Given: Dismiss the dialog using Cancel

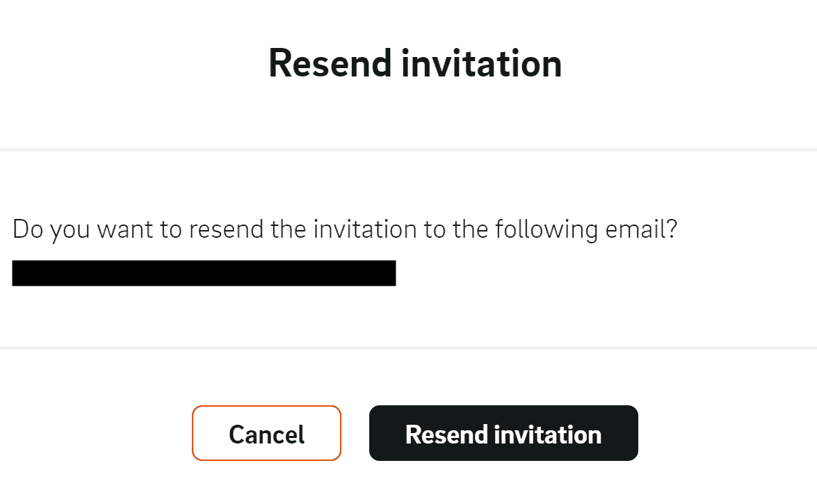Looking at the screenshot, I should point(266,434).
